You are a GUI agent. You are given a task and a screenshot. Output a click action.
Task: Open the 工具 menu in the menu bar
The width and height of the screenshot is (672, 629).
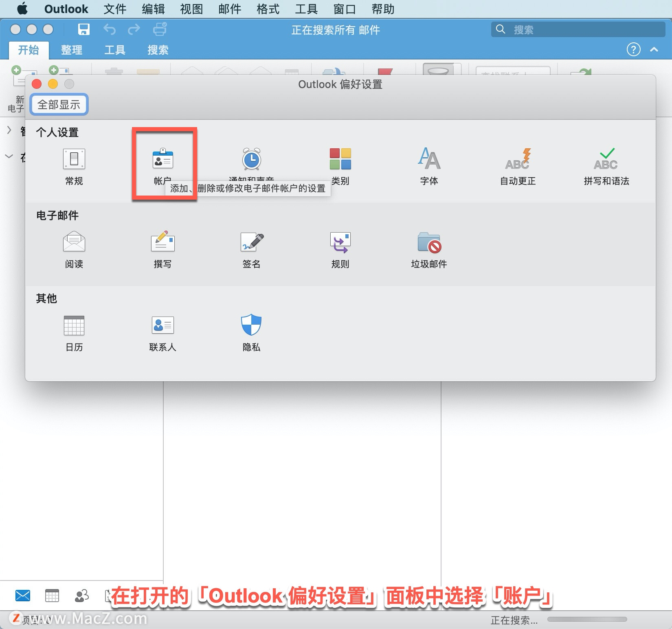tap(306, 9)
